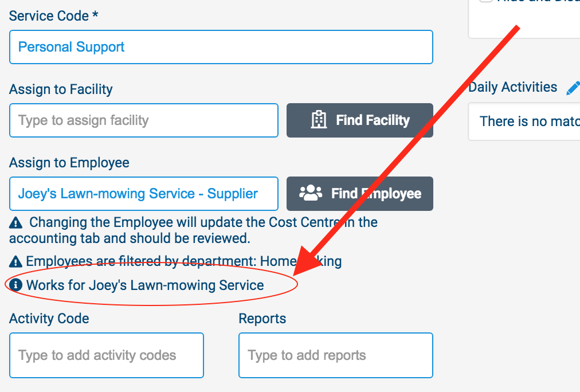Click the warning triangle beside Cost Centre notice
The height and width of the screenshot is (392, 580).
[x=16, y=222]
